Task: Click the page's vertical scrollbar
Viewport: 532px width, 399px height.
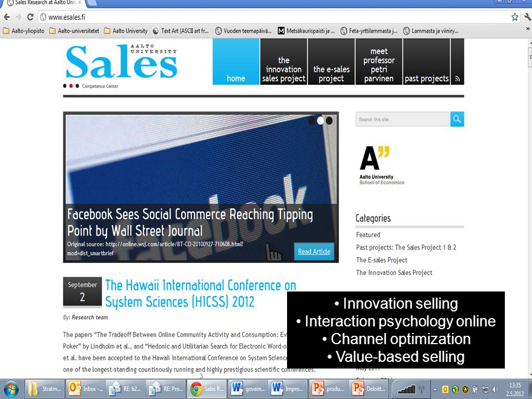Action: 530,203
